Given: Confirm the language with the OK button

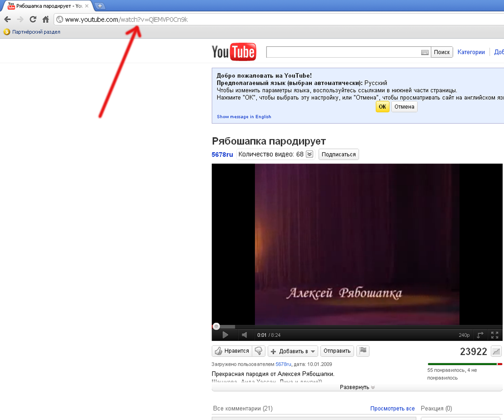Looking at the screenshot, I should click(382, 107).
